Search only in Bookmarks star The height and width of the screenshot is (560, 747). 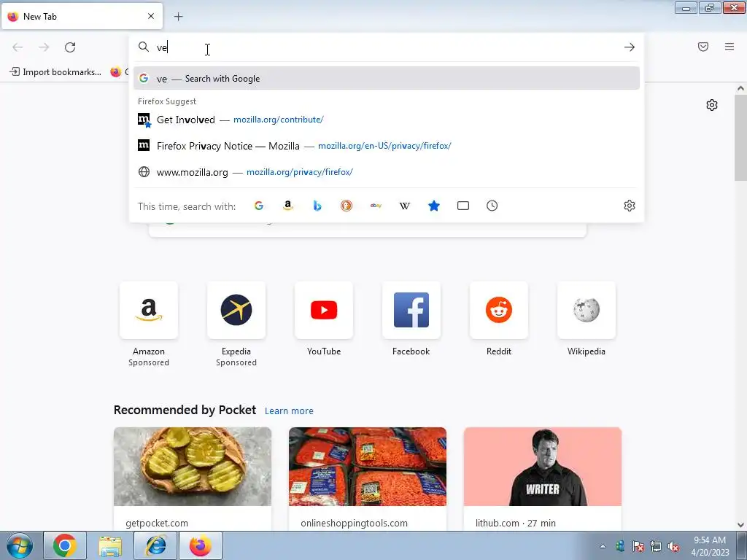pos(434,206)
